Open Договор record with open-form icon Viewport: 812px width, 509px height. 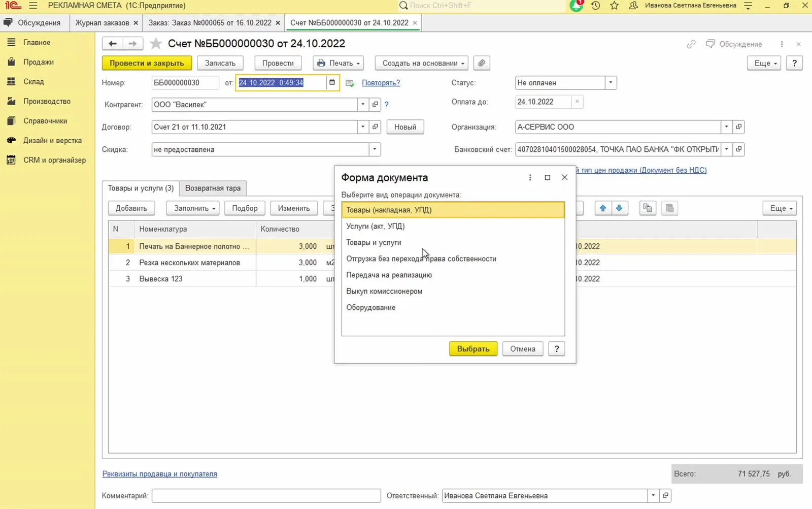click(376, 127)
